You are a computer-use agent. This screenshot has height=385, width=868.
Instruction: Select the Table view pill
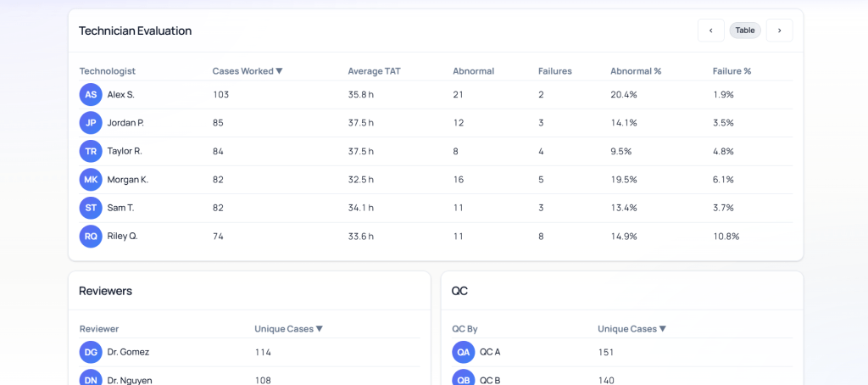tap(745, 31)
